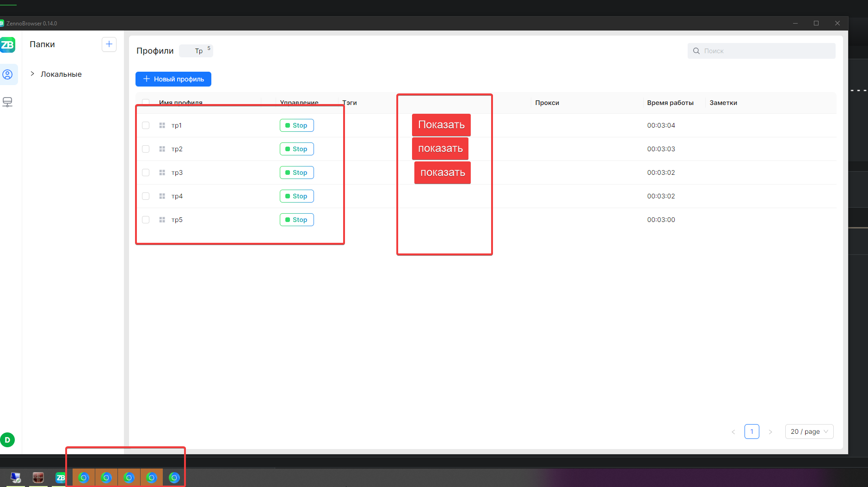
Task: Expand the Локальные folder tree
Action: coord(32,74)
